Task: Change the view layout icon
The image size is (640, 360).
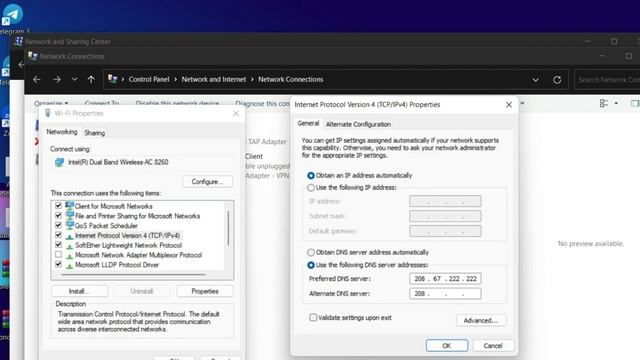Action: click(604, 103)
